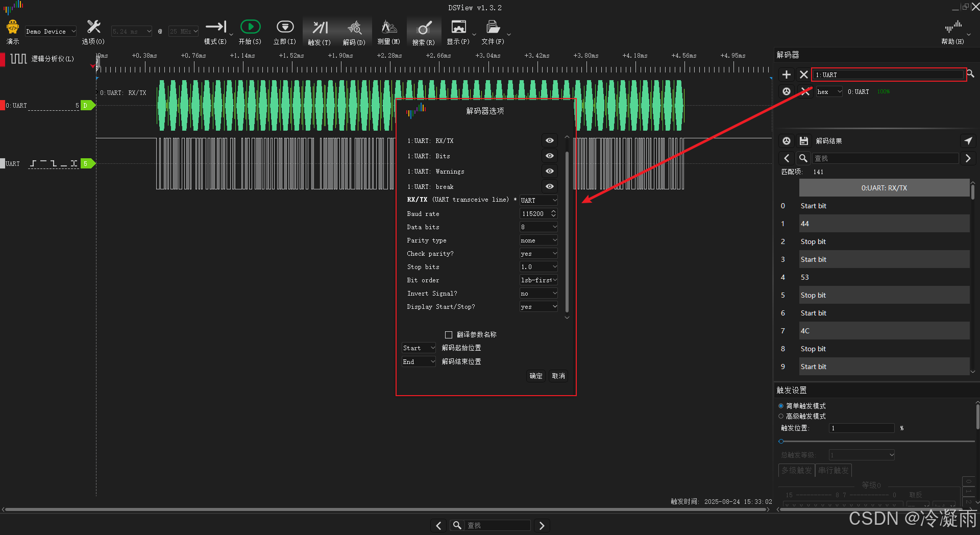The image size is (980, 535).
Task: Adjust the trigger position slider
Action: [x=781, y=441]
